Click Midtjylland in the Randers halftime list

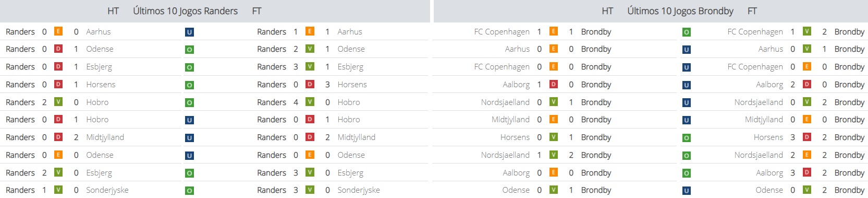tap(105, 137)
